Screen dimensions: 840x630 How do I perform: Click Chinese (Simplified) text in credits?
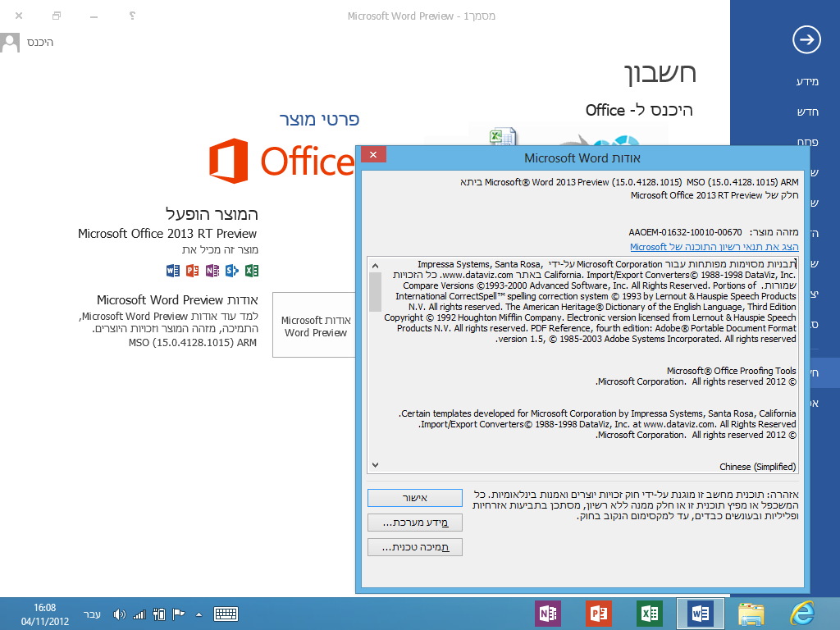[757, 467]
